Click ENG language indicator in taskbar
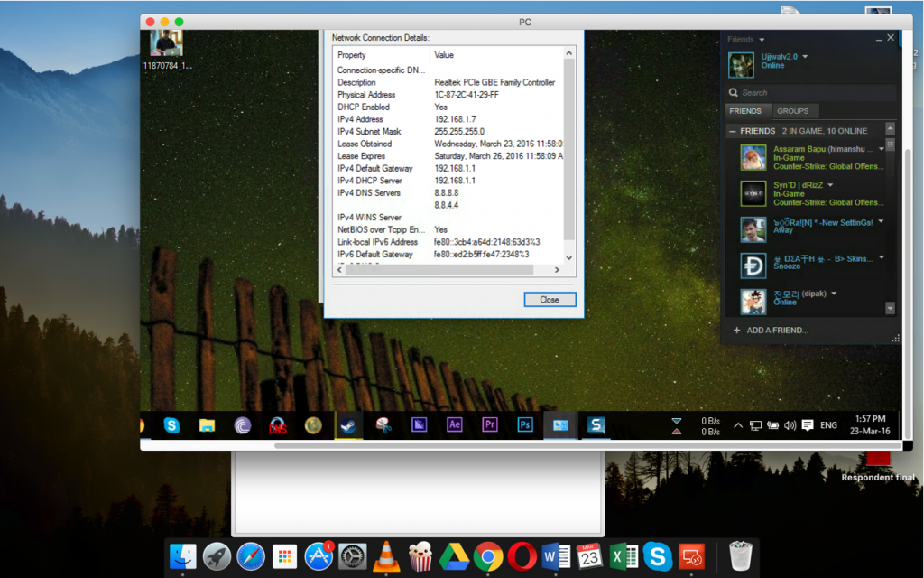 click(x=828, y=425)
